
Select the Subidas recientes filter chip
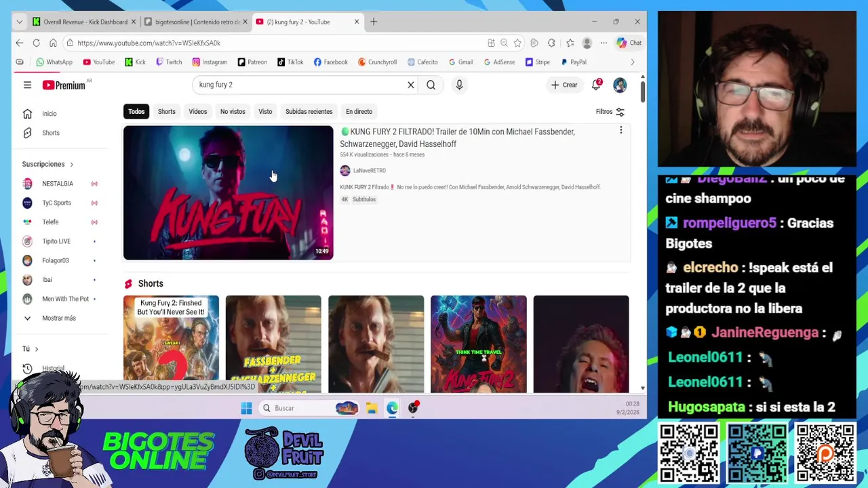click(309, 111)
